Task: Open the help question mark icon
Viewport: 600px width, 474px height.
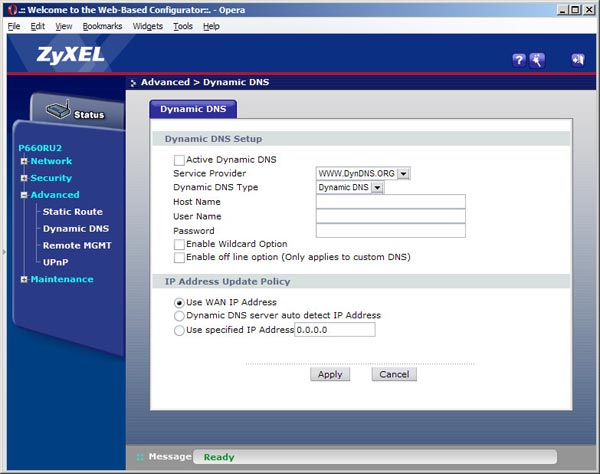Action: 518,60
